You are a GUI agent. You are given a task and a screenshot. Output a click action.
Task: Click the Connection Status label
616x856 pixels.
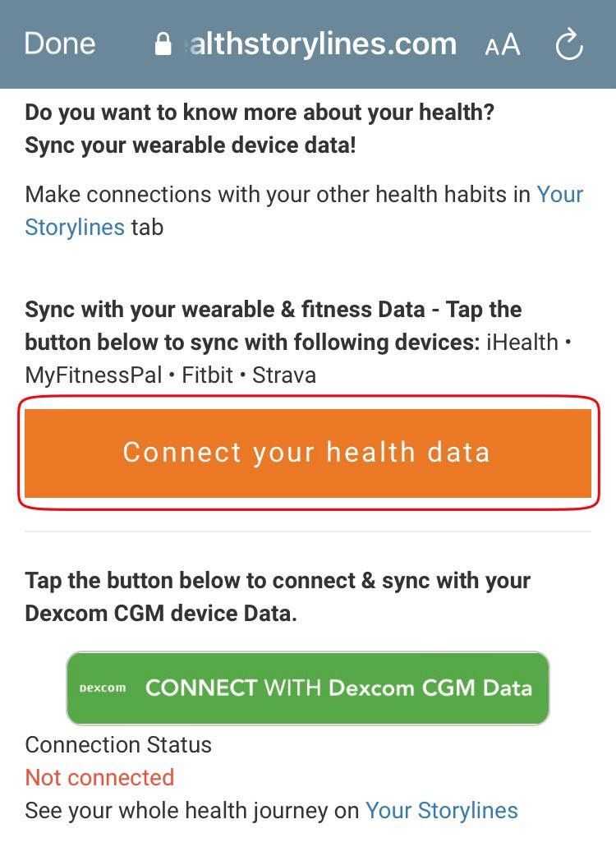[118, 745]
